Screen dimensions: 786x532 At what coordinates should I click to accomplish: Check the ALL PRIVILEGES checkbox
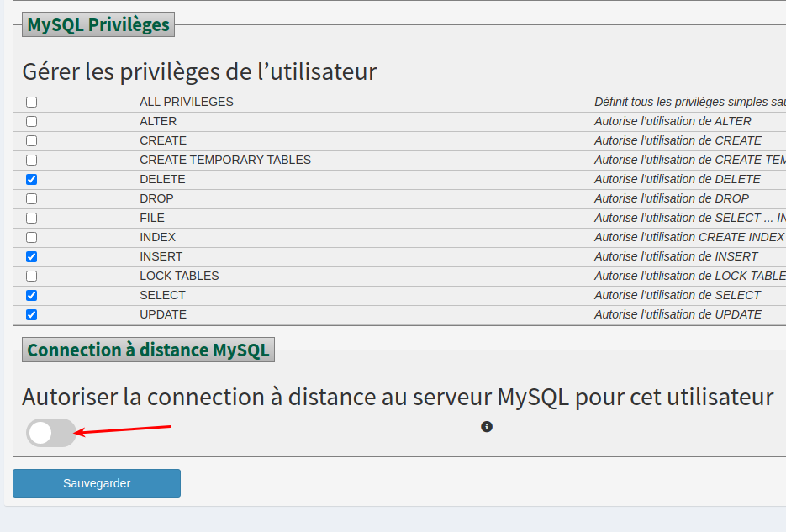point(32,103)
